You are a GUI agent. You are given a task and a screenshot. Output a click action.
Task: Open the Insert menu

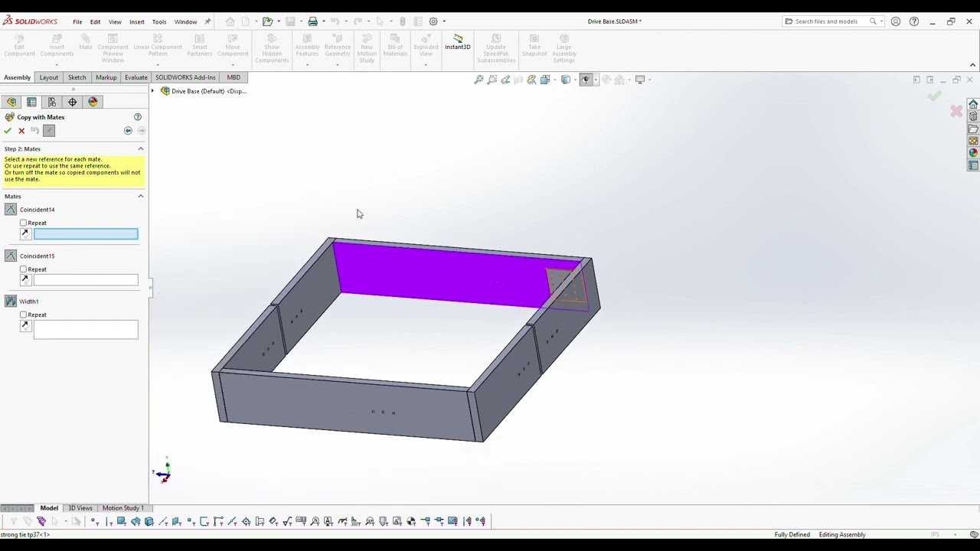click(137, 21)
